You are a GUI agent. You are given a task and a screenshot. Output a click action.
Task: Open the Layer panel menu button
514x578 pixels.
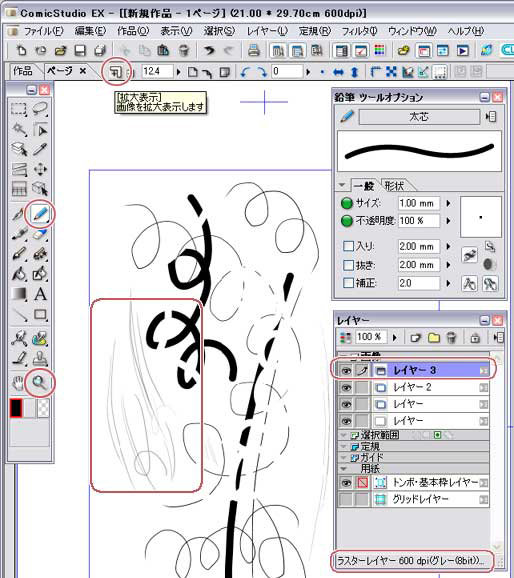[498, 337]
